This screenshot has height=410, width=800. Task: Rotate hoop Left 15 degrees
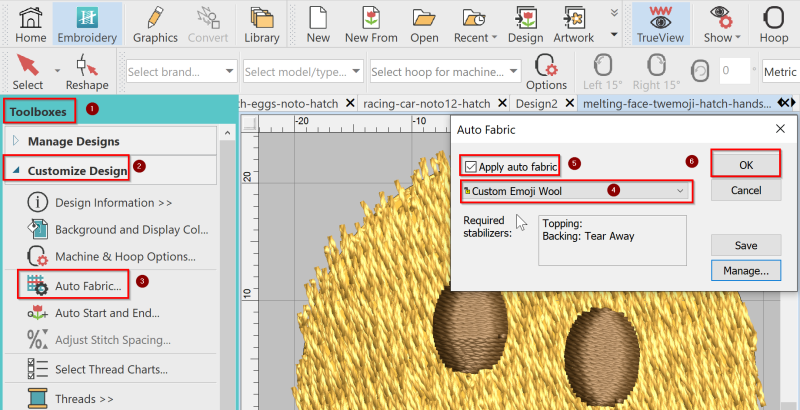[x=603, y=72]
